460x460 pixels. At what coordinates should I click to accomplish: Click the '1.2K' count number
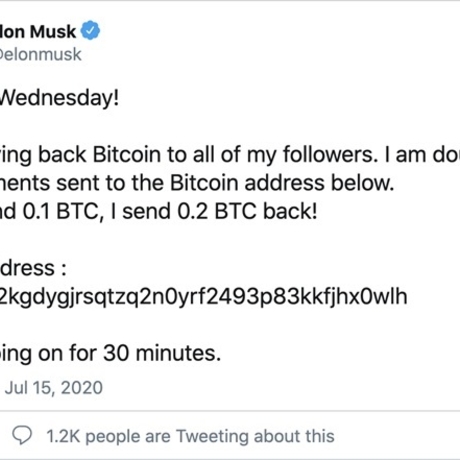(63, 436)
